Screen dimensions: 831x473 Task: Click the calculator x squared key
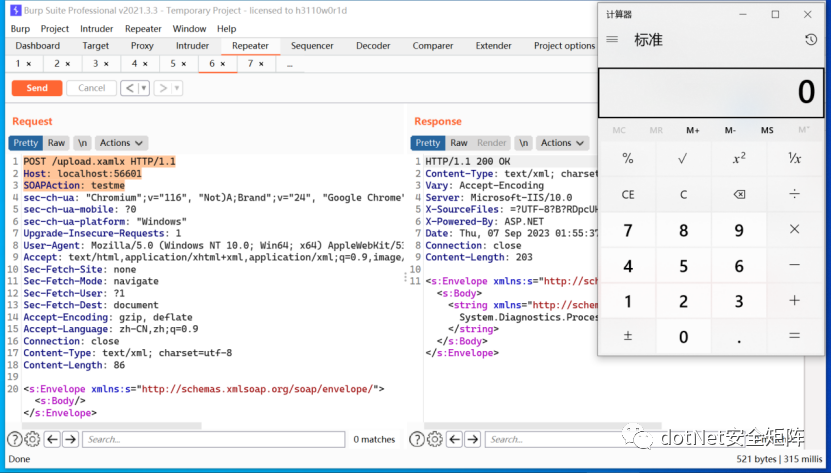(x=739, y=159)
